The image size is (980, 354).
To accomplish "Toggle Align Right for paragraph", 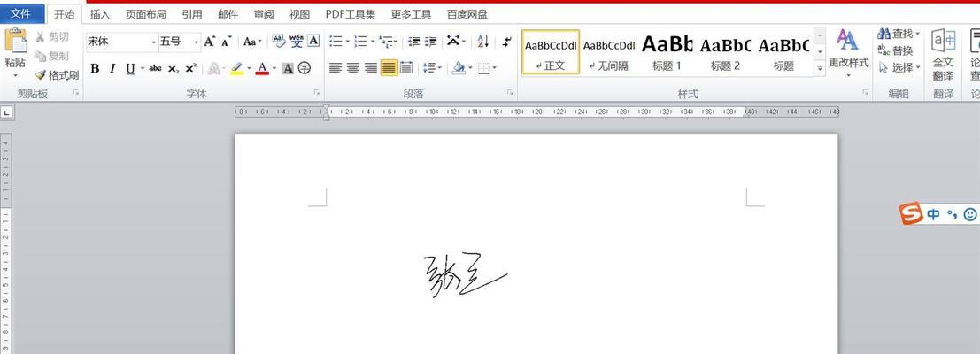I will pyautogui.click(x=371, y=68).
